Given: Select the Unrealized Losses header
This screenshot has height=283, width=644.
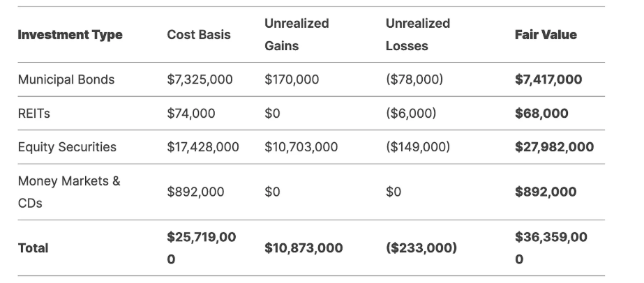Looking at the screenshot, I should pyautogui.click(x=418, y=34).
